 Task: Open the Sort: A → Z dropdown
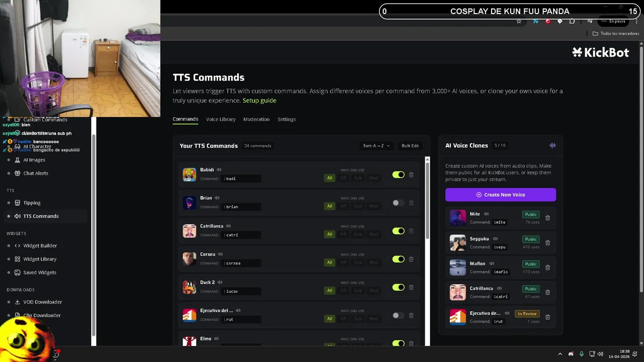376,146
